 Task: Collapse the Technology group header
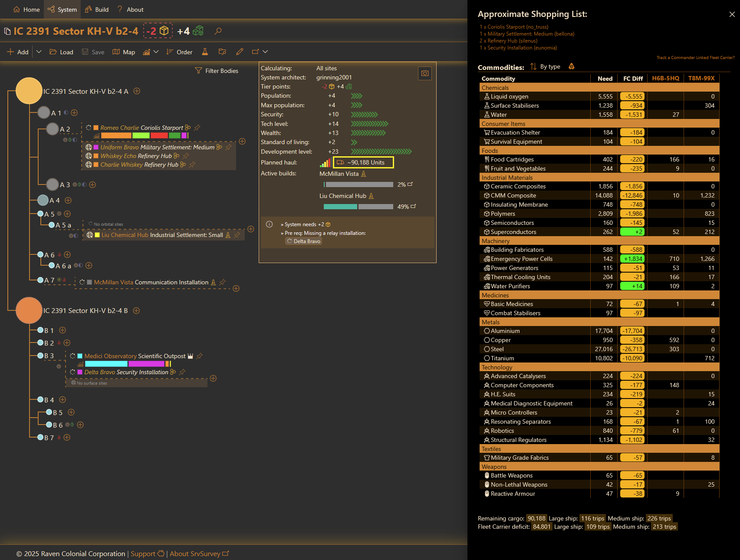(599, 367)
